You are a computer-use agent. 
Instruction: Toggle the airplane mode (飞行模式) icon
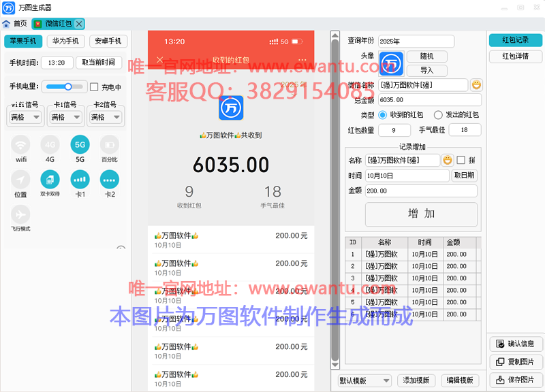21,214
